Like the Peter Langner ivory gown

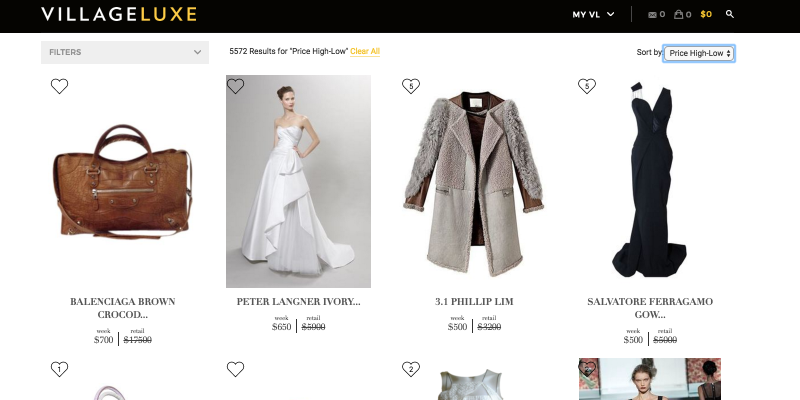coord(235,87)
